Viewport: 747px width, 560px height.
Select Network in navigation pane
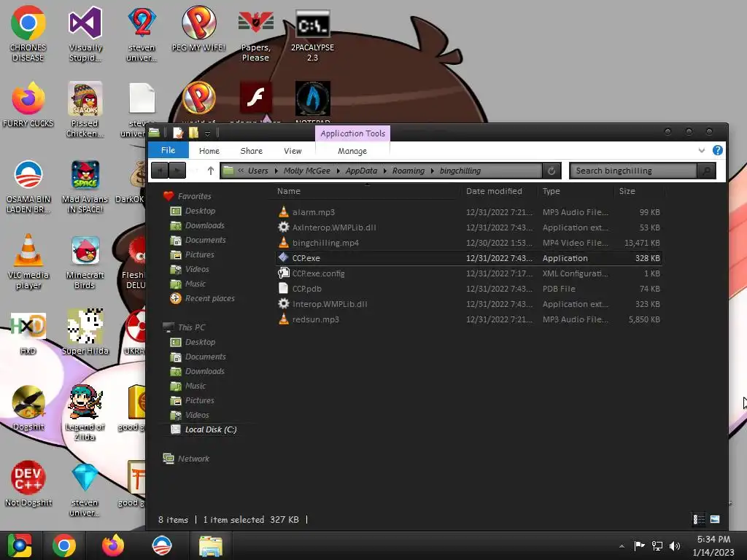tap(186, 459)
